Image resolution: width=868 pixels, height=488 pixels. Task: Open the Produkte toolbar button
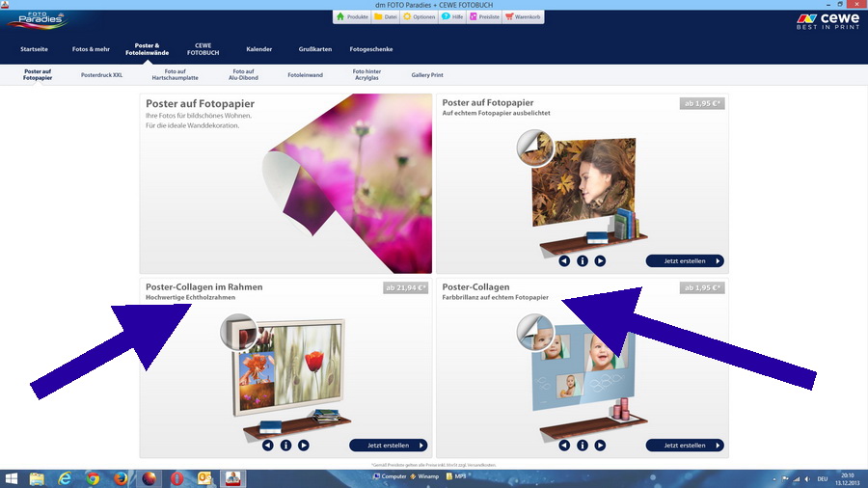click(x=352, y=17)
